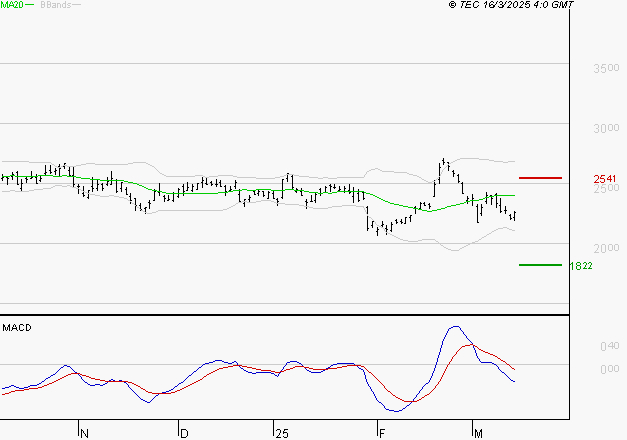Viewport: 627px width, 440px height.
Task: Click the 3000 price axis label
Action: click(x=606, y=128)
